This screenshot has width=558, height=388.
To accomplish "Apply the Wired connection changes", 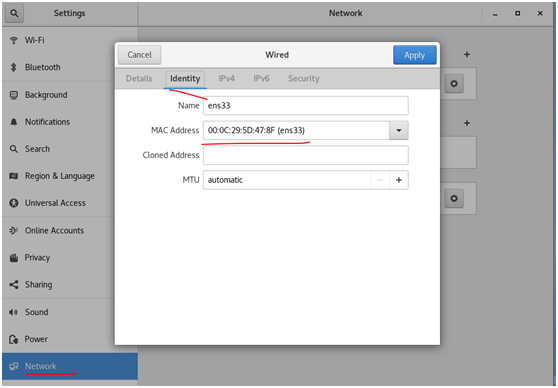I will pos(415,55).
